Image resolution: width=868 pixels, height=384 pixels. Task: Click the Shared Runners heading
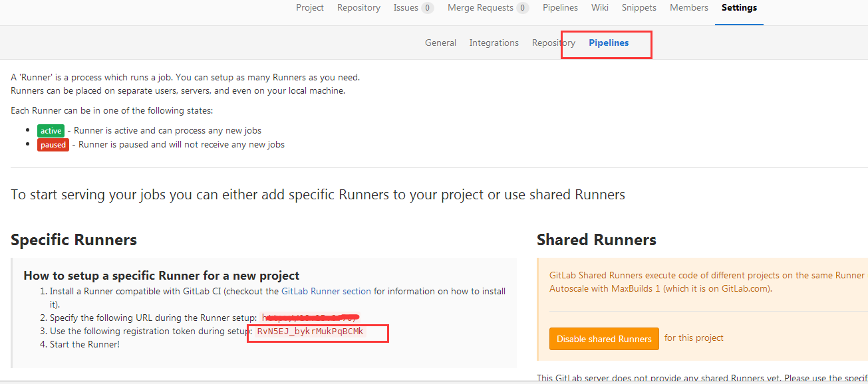pos(597,240)
